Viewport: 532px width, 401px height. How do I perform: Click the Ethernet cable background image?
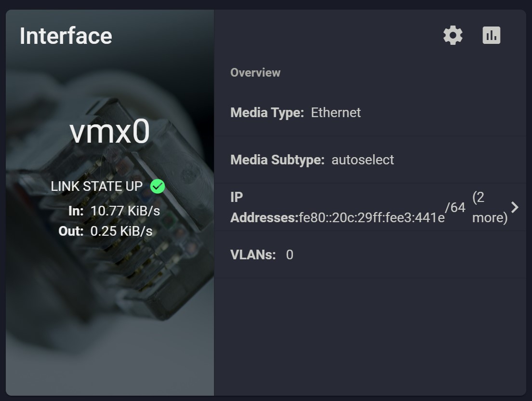coord(109,288)
